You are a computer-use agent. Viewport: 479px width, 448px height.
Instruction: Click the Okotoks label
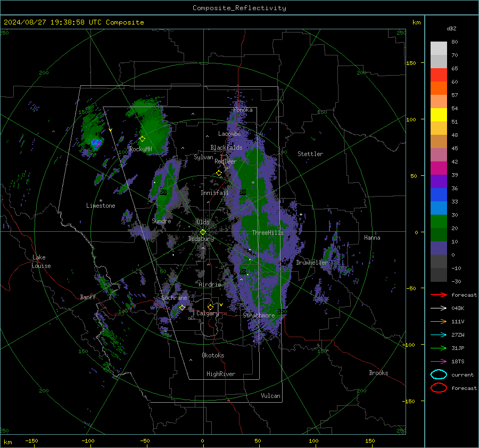click(213, 355)
